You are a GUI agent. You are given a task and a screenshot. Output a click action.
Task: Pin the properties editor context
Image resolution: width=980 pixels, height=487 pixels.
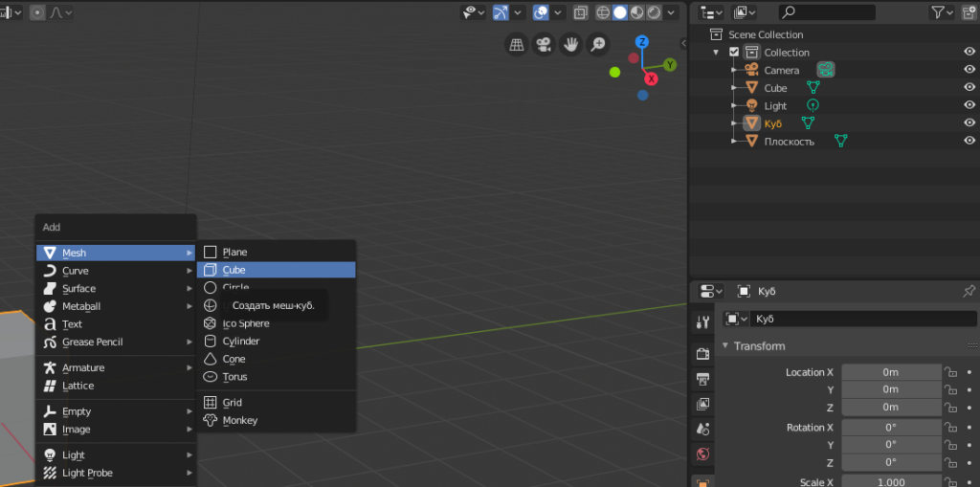tap(969, 291)
